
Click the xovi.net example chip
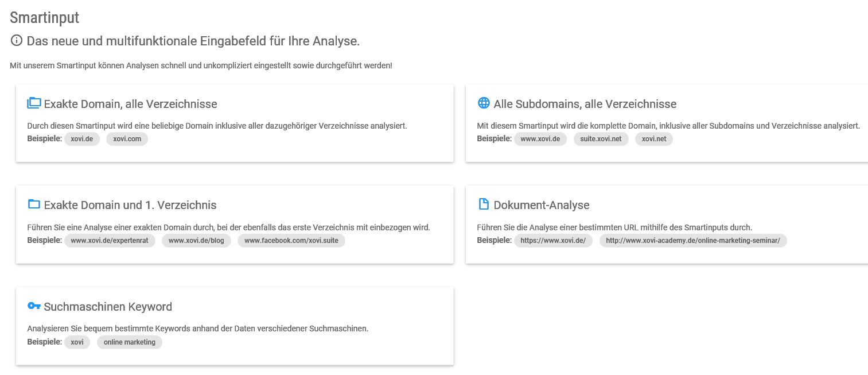tap(653, 138)
